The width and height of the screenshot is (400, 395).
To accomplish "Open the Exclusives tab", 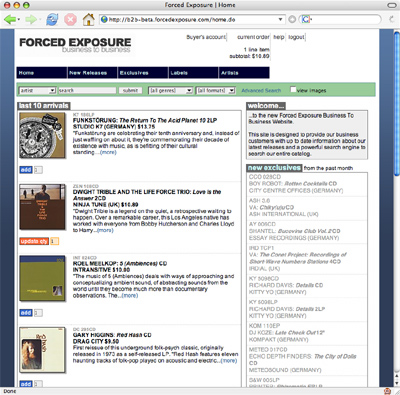I will (143, 73).
